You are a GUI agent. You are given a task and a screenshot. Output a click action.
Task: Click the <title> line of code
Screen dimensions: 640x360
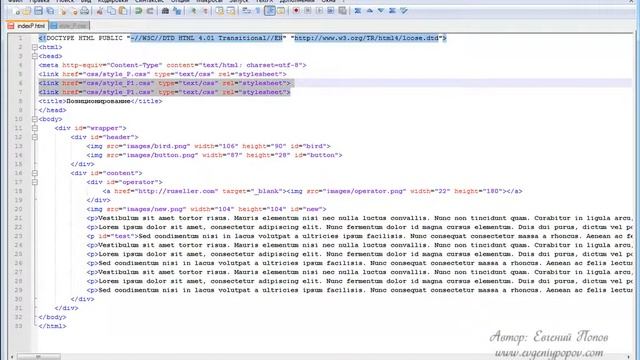(100, 101)
